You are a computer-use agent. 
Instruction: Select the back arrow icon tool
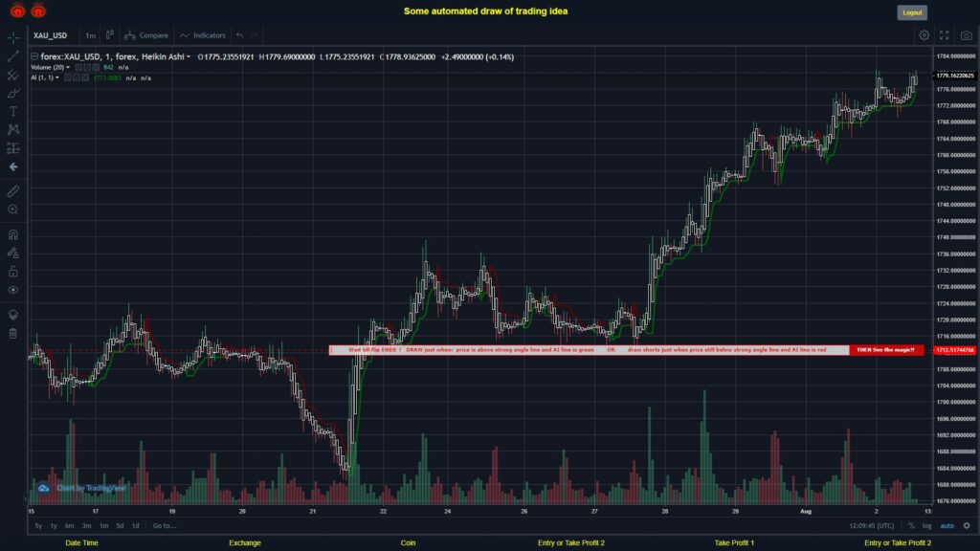13,166
